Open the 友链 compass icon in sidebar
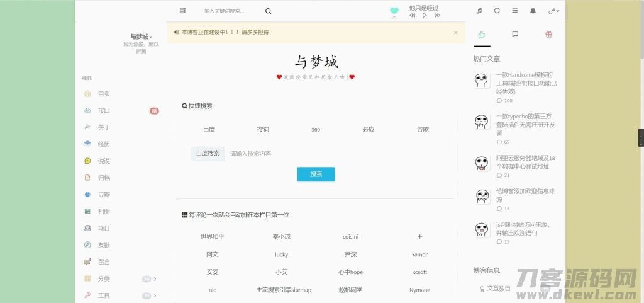This screenshot has height=303, width=644. point(87,245)
